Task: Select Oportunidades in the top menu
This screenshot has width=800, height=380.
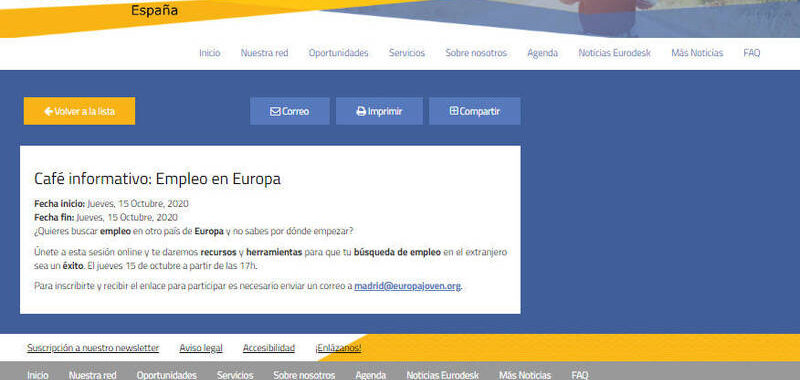Action: 338,53
